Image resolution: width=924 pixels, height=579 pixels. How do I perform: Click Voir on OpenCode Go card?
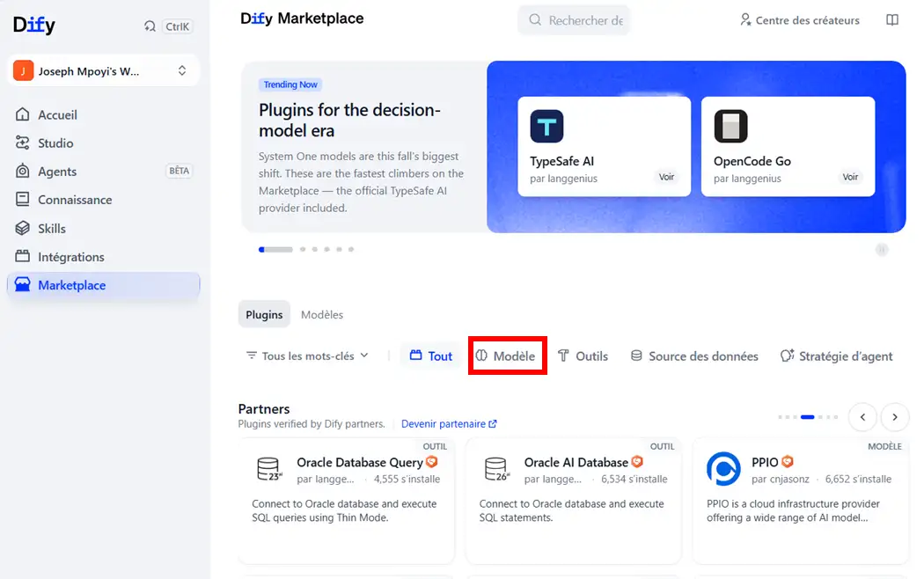coord(850,177)
